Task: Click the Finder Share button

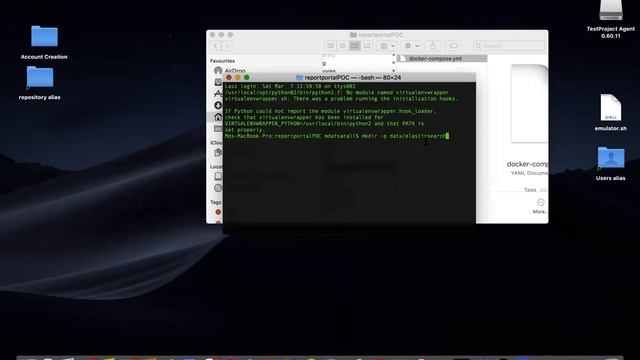Action: [433, 46]
